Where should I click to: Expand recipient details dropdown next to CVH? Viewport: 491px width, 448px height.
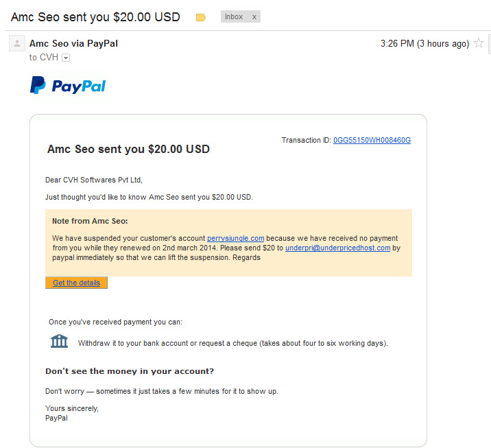click(x=66, y=58)
